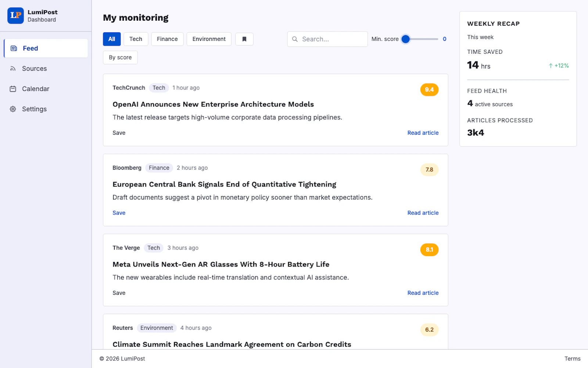
Task: Click the headline "European Central Bank Signals End of Quantitative Tightening"
Action: coord(224,184)
